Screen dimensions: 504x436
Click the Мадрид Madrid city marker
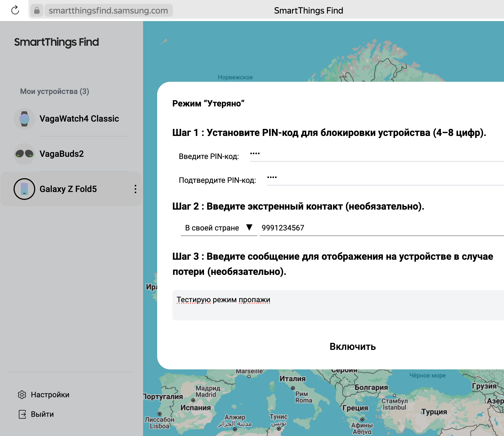[x=193, y=400]
